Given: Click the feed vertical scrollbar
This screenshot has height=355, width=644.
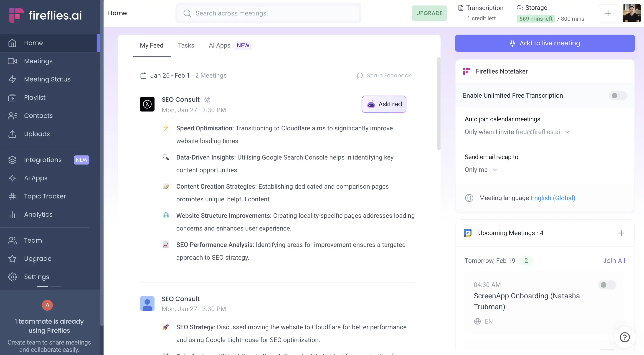Looking at the screenshot, I should (439, 104).
